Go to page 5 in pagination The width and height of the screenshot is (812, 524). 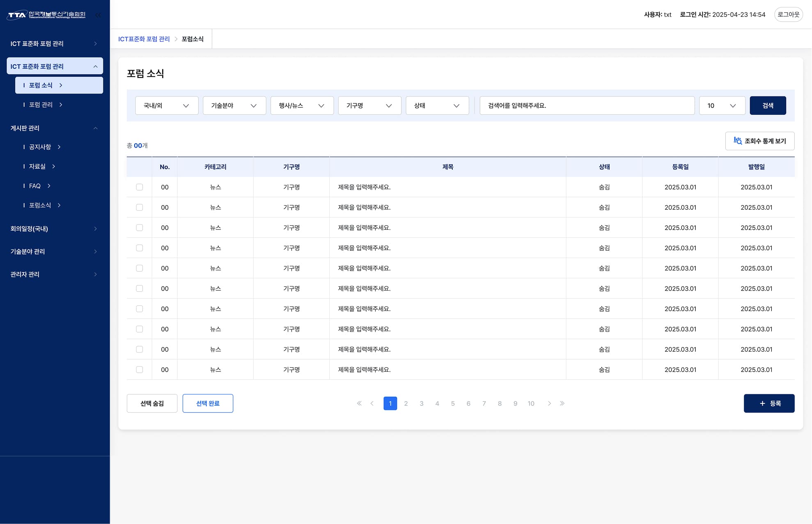click(x=453, y=403)
